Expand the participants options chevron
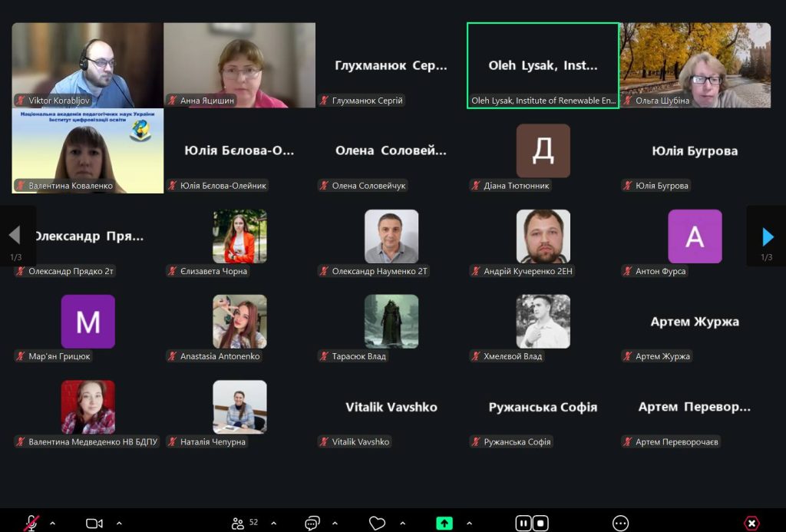The height and width of the screenshot is (532, 786). (x=273, y=523)
